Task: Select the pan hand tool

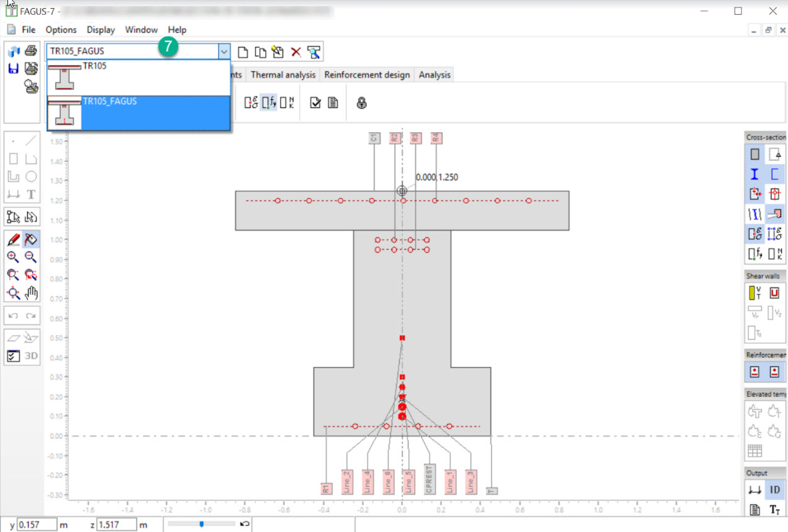Action: 31,293
